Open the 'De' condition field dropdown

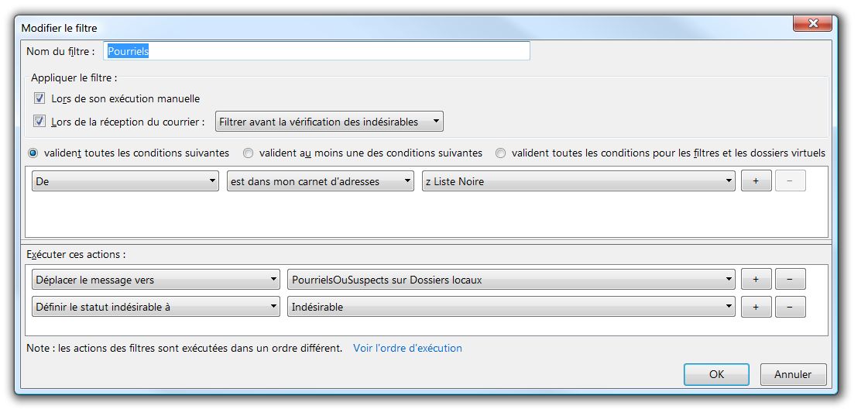(125, 181)
